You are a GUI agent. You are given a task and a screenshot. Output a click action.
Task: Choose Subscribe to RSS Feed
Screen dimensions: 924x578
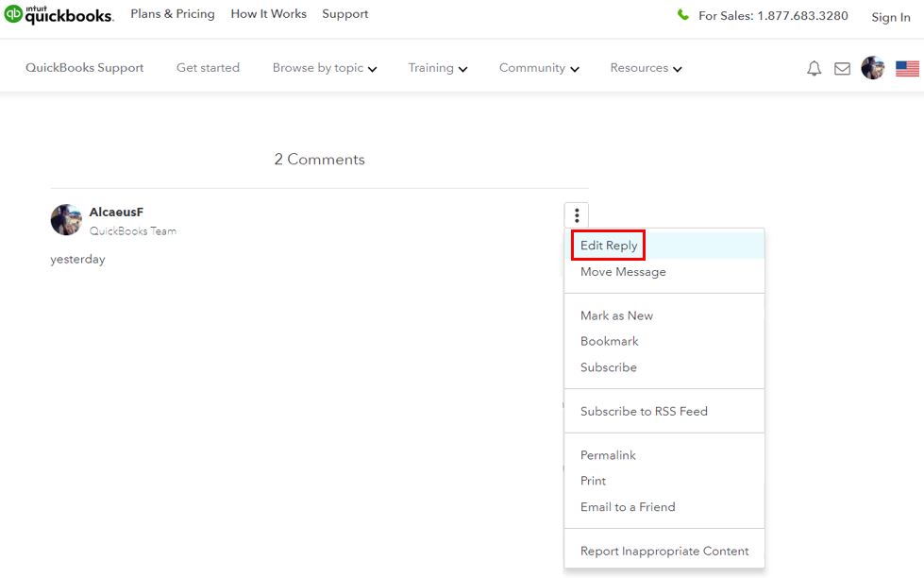[x=644, y=411]
